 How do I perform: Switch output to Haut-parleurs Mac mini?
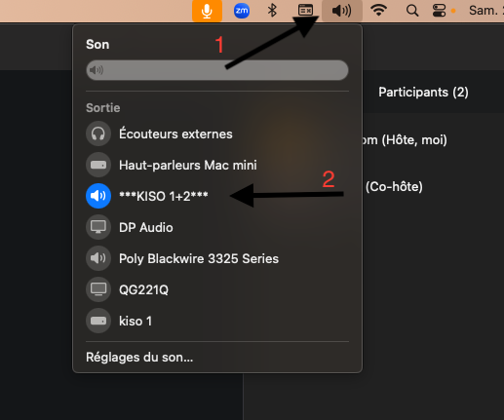click(x=217, y=165)
